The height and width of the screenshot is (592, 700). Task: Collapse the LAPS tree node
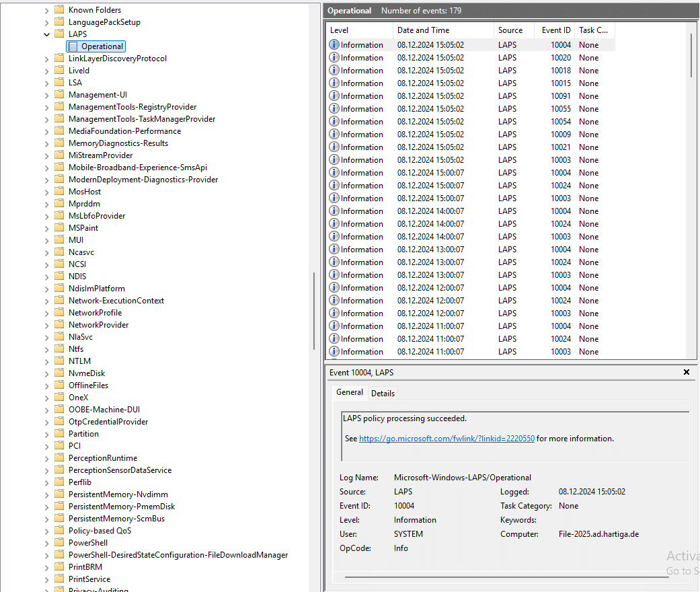tap(46, 34)
